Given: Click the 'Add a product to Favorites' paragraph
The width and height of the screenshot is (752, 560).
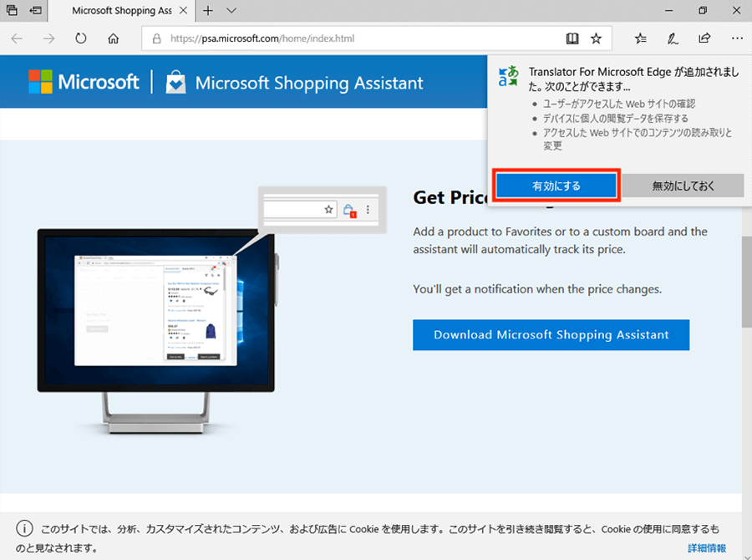Looking at the screenshot, I should (x=560, y=241).
